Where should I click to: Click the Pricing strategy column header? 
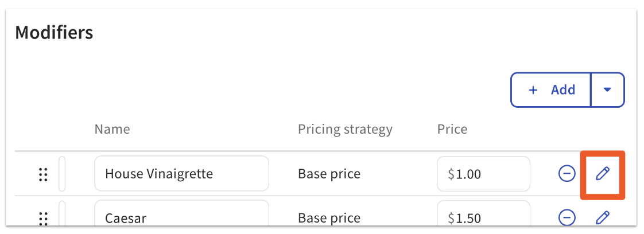tap(345, 129)
